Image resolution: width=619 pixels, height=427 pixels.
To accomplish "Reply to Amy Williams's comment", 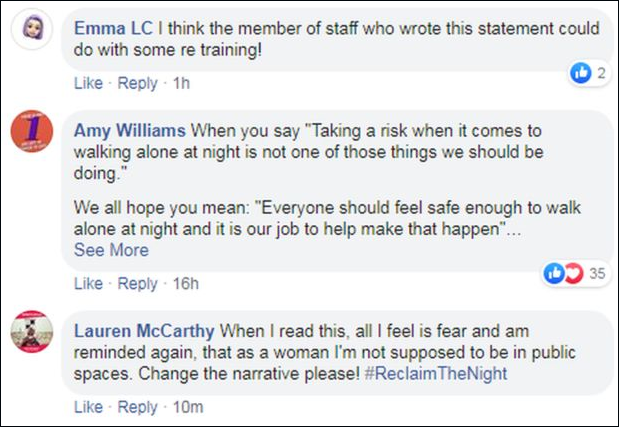I will click(x=137, y=284).
